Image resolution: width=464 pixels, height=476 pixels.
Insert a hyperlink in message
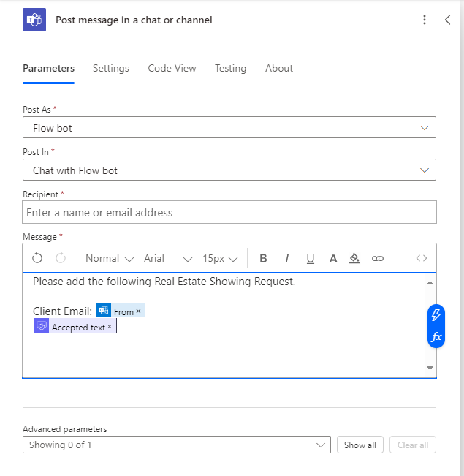click(x=378, y=258)
